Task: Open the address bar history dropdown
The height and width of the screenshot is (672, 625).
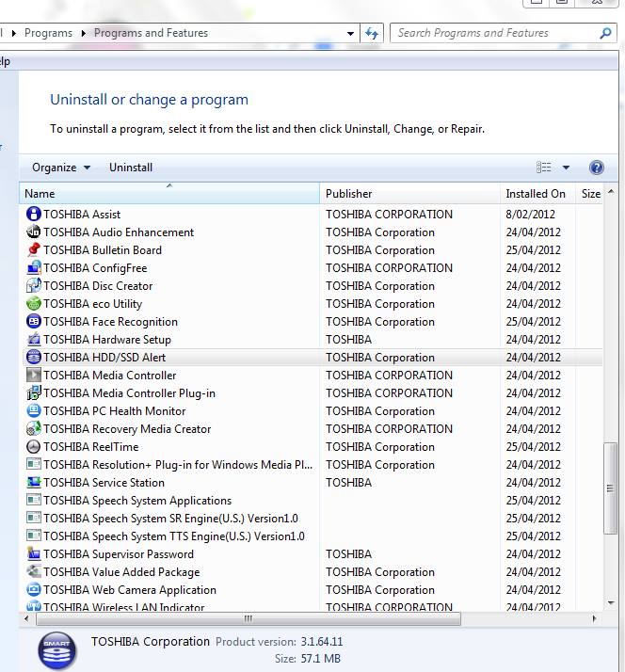Action: point(351,33)
